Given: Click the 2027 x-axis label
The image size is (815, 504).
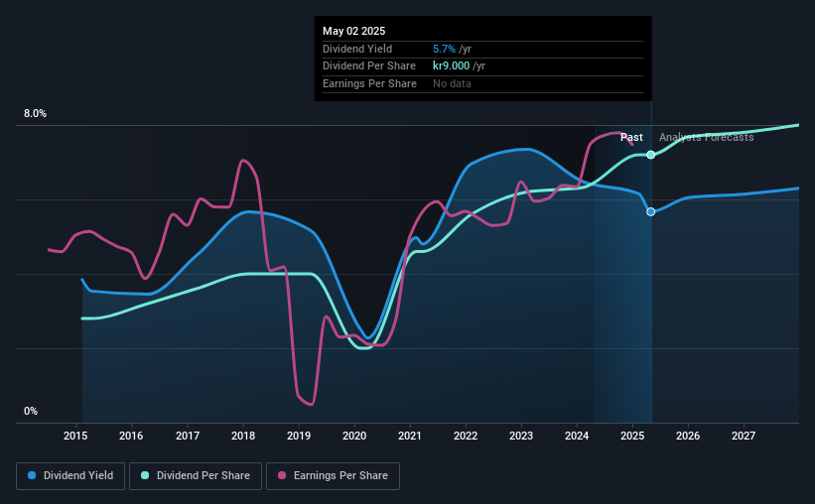Looking at the screenshot, I should 744,436.
